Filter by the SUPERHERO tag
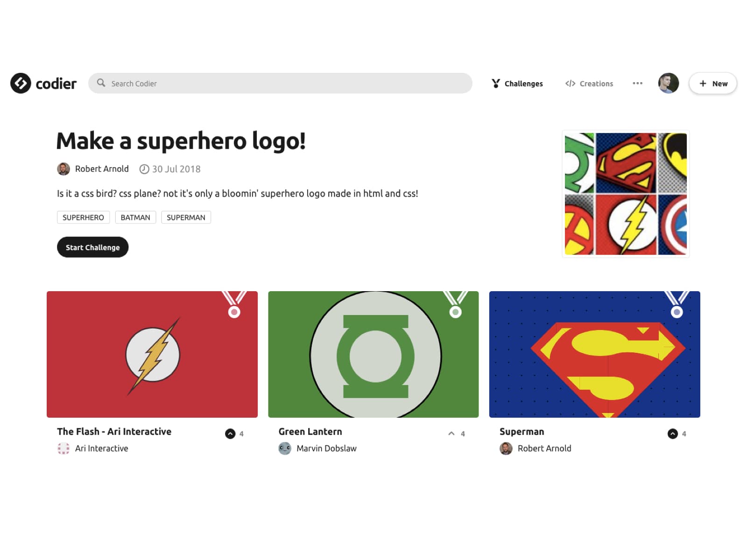Screen dimensions: 747x560 pos(83,217)
